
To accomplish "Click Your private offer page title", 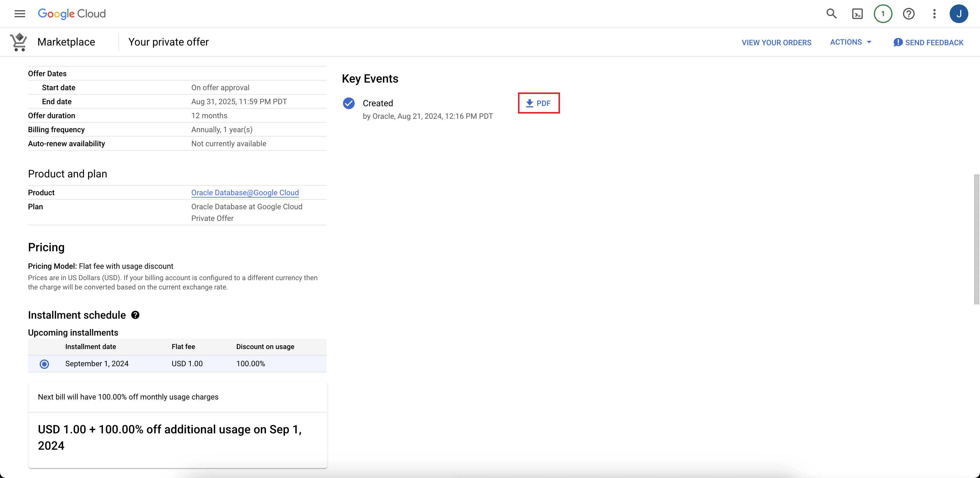I will (169, 42).
